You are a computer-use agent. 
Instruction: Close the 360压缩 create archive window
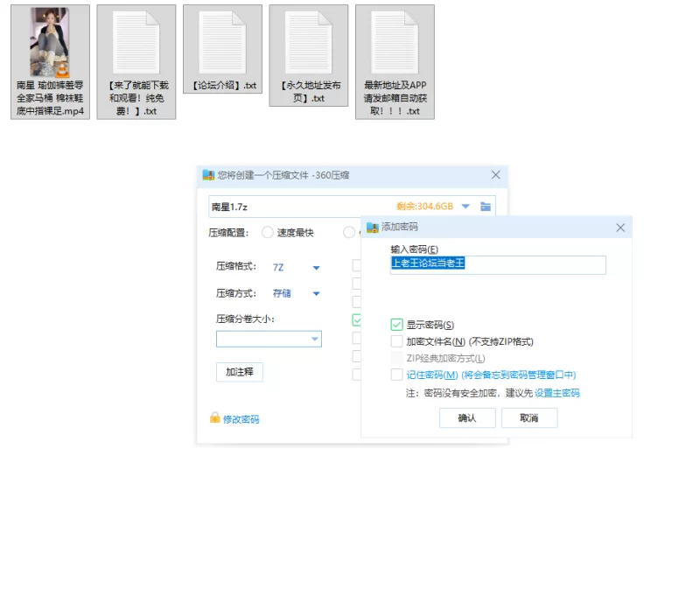495,175
